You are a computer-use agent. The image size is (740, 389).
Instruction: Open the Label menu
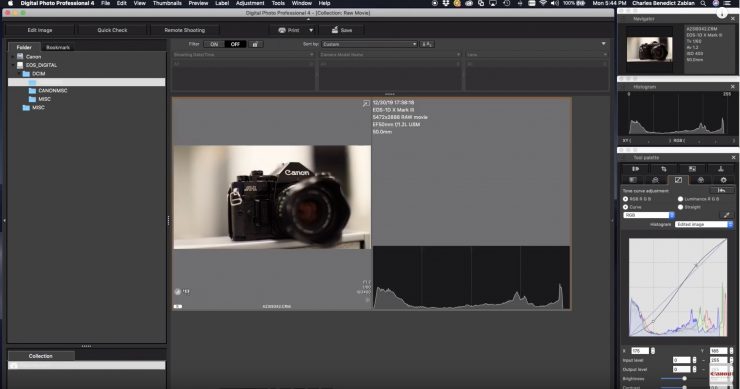pyautogui.click(x=222, y=3)
